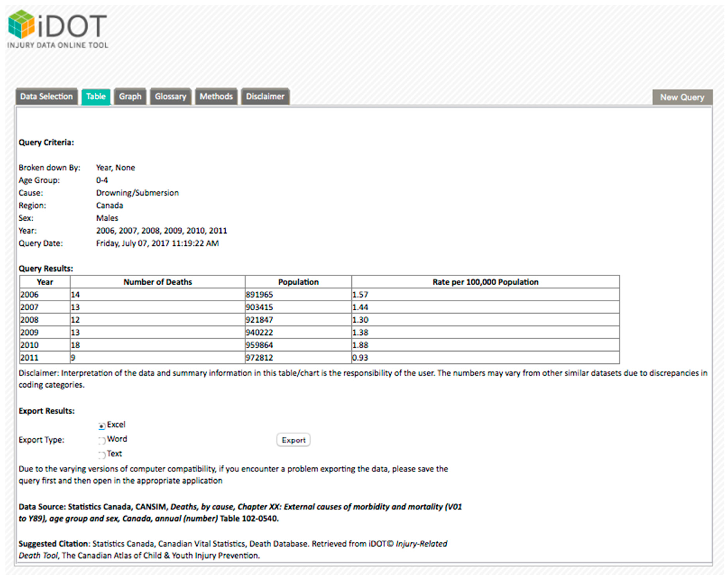Click the rate value 1.57 cell

(x=360, y=295)
